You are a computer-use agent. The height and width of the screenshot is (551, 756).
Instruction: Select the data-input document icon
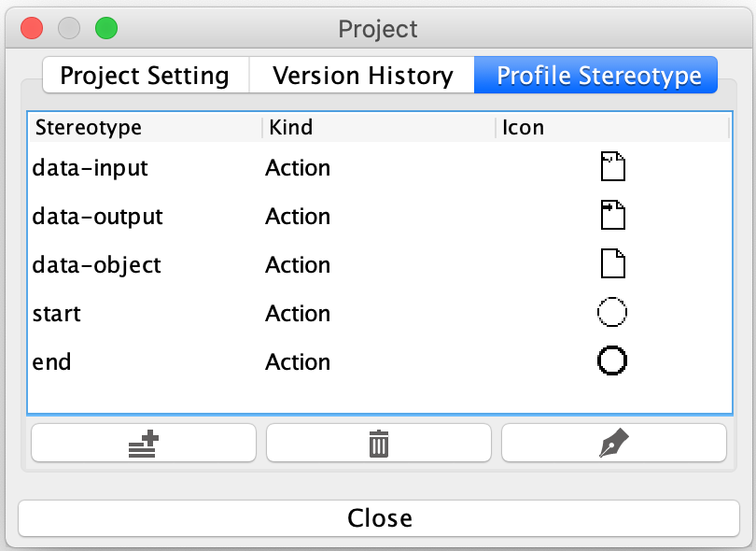pyautogui.click(x=611, y=168)
